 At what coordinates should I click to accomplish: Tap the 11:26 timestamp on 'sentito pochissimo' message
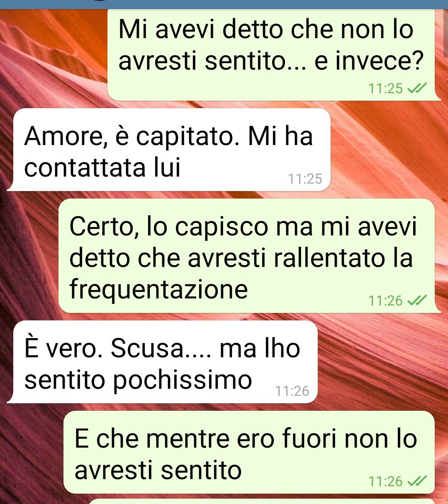292,391
